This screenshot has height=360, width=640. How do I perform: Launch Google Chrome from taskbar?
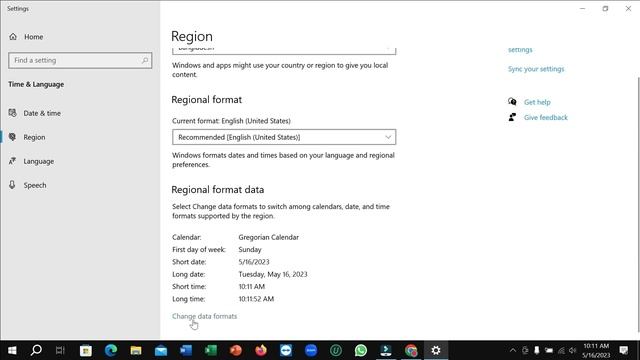(x=411, y=350)
